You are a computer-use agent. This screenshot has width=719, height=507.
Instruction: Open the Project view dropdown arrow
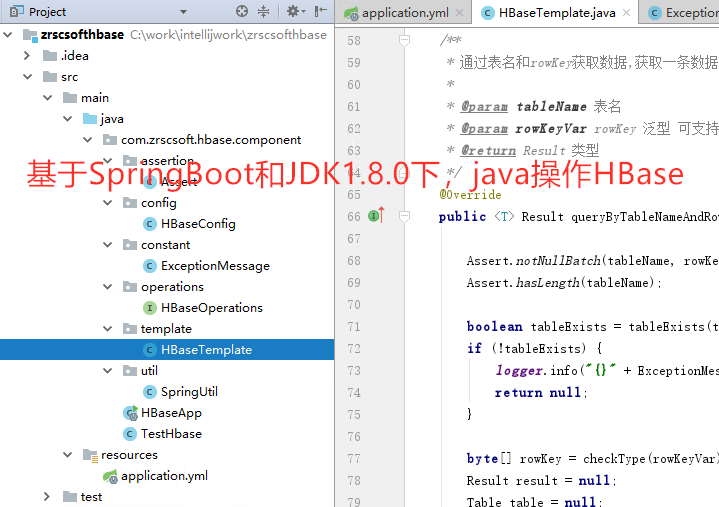(x=183, y=12)
